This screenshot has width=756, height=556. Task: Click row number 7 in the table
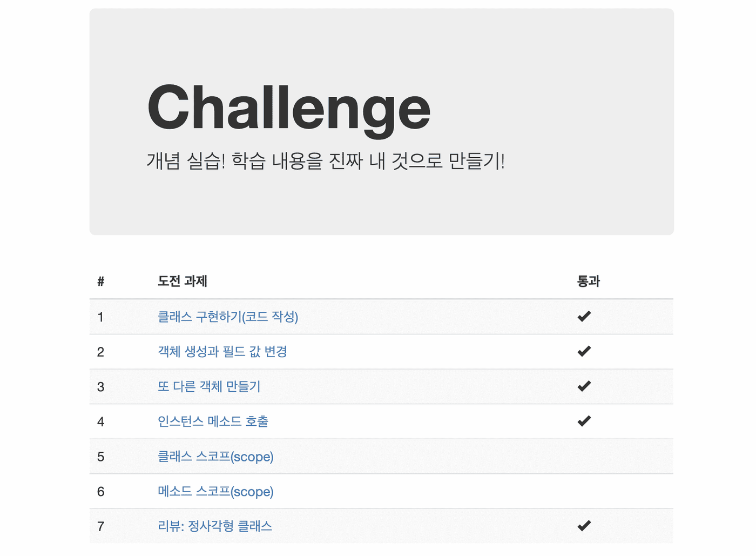coord(101,526)
